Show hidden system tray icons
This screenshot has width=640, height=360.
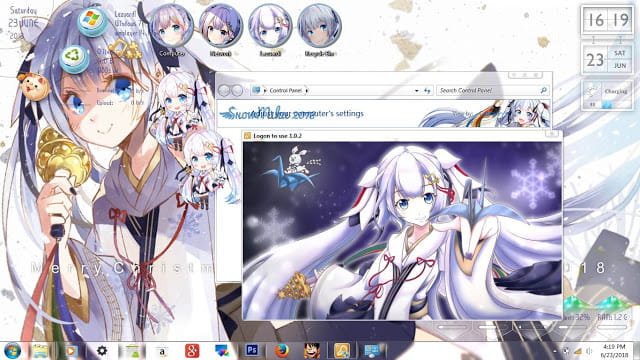point(554,351)
